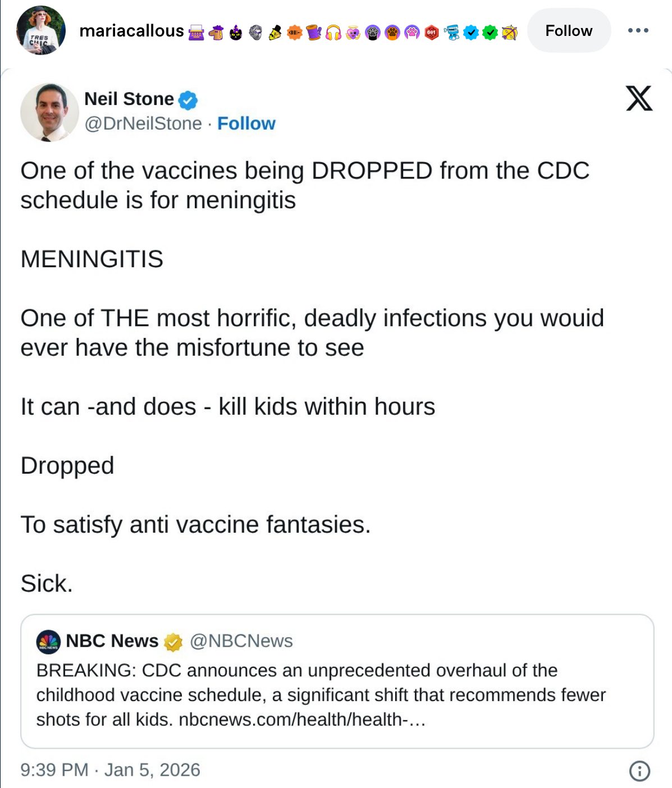Click the @DrNeilStone handle

pos(143,123)
